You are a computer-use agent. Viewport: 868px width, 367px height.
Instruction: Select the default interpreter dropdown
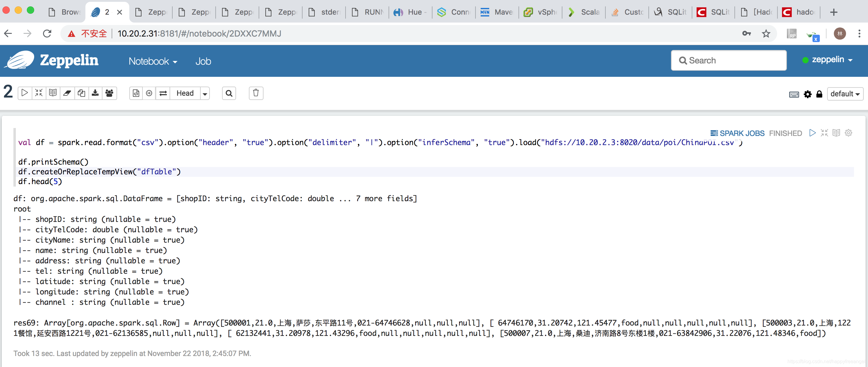click(844, 94)
